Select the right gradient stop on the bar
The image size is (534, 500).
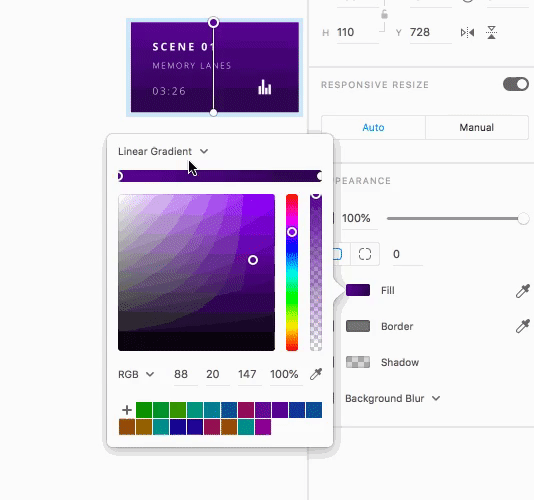tap(319, 176)
